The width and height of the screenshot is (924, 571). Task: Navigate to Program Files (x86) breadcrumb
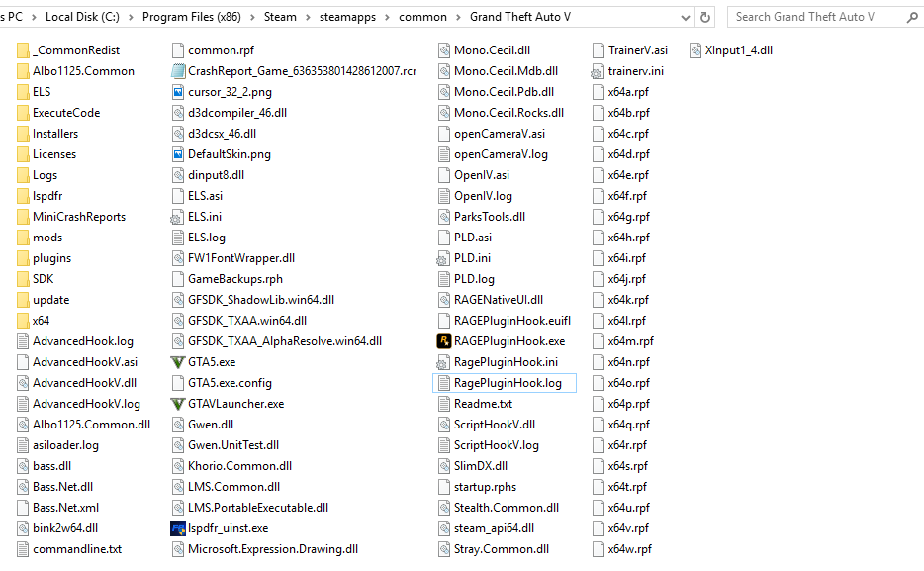(192, 17)
